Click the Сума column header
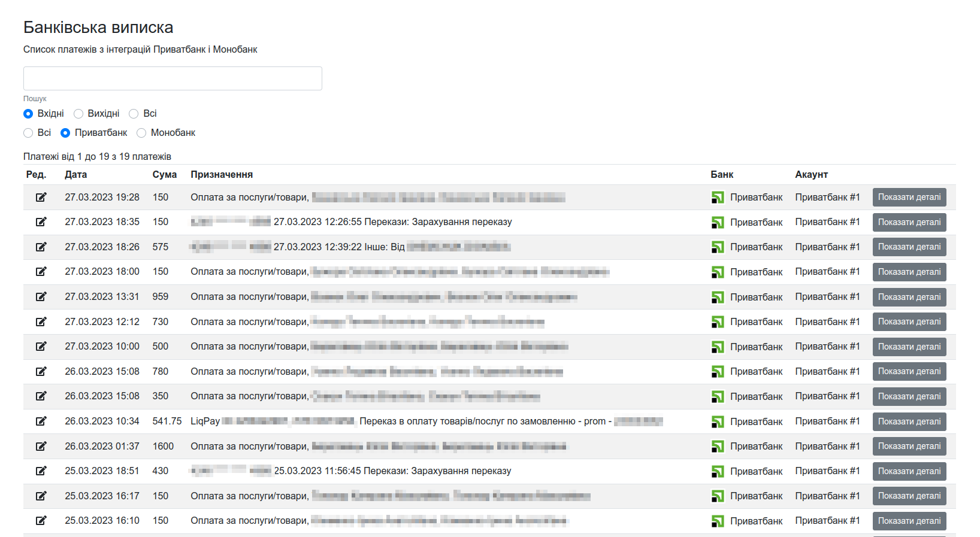The width and height of the screenshot is (980, 537). [165, 175]
